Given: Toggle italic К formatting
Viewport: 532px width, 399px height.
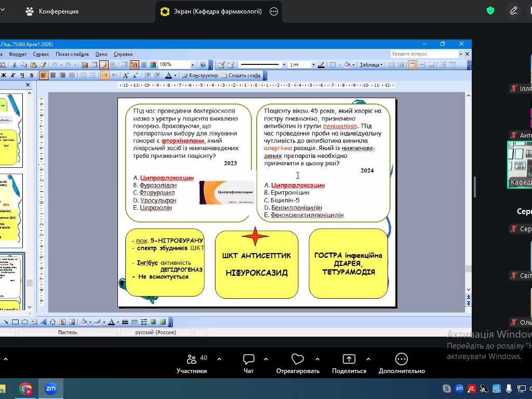Looking at the screenshot, I should pos(13,75).
